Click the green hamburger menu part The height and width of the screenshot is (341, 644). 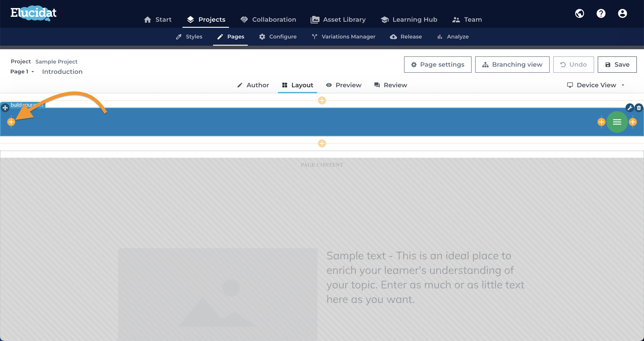point(617,122)
